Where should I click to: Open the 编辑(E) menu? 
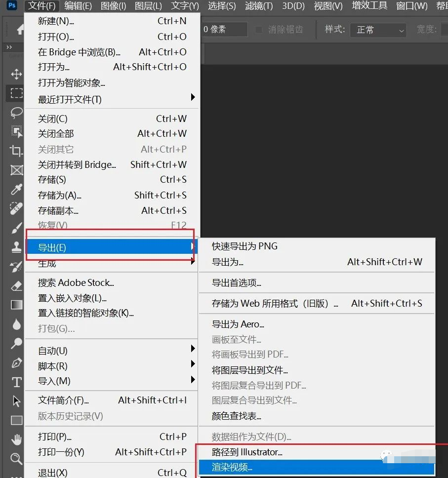pyautogui.click(x=78, y=5)
